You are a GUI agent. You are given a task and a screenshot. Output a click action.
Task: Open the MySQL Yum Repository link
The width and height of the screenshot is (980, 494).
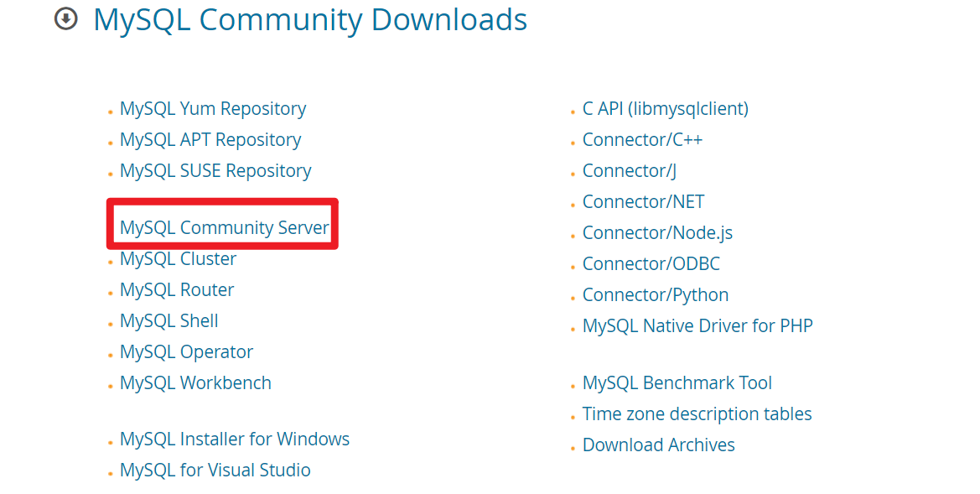[x=213, y=109]
